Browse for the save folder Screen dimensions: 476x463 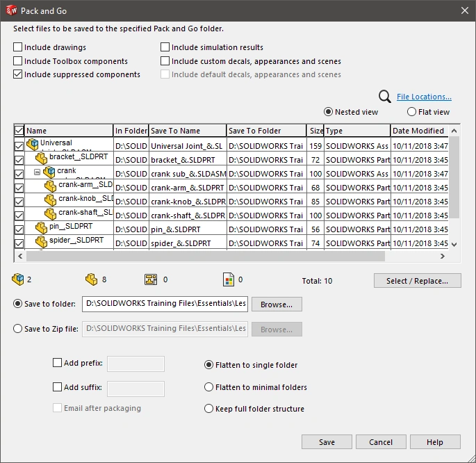point(277,304)
